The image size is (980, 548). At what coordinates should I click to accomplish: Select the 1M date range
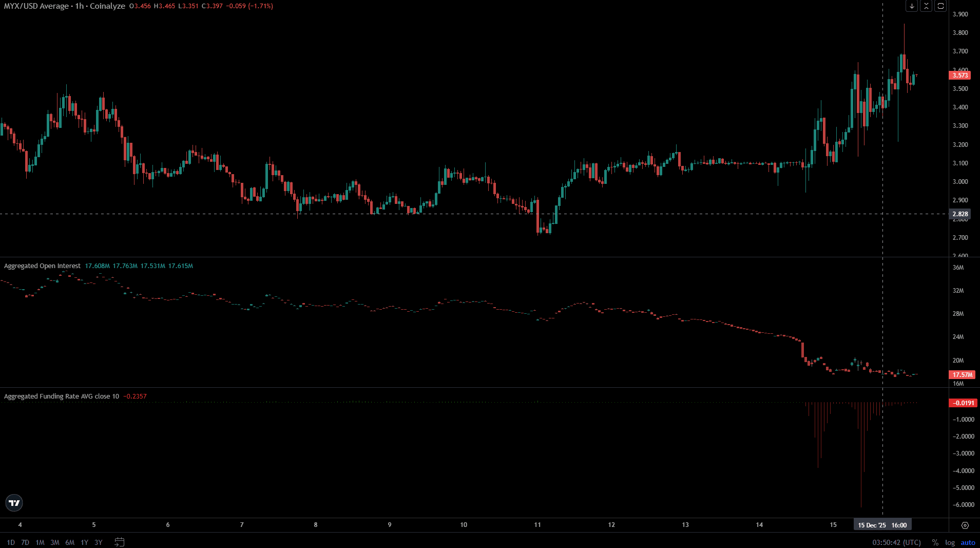click(x=40, y=542)
